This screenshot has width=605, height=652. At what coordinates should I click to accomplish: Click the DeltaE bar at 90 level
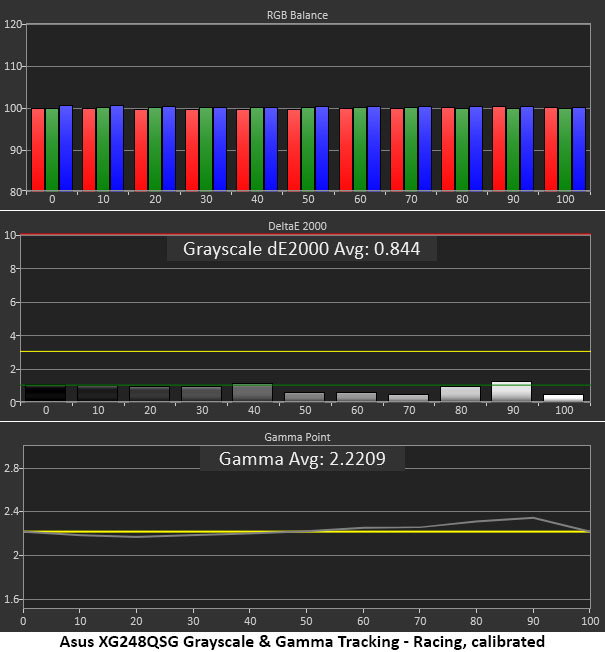(x=511, y=391)
